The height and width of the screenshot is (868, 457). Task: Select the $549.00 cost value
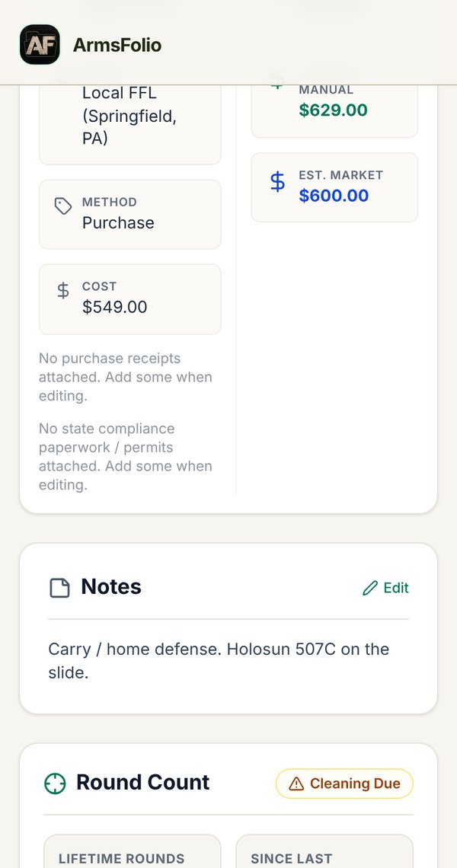tap(115, 307)
